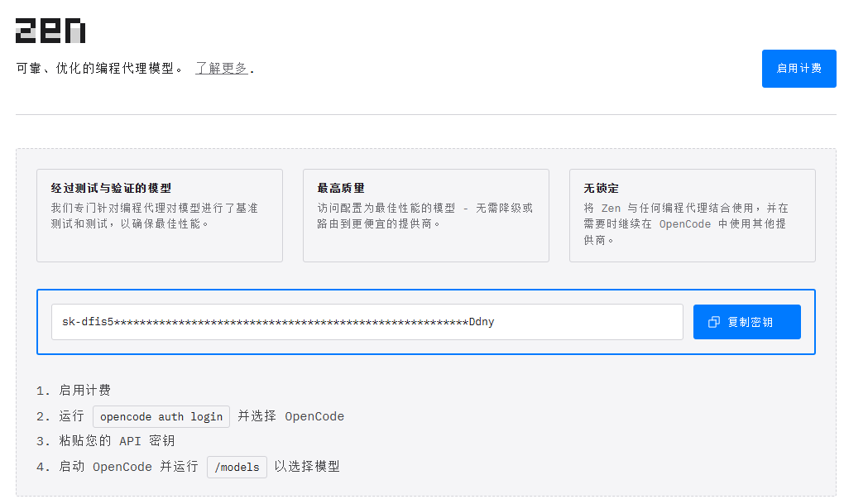Click the Zen pixel logo
Viewport: 844px width, 504px height.
[x=50, y=31]
